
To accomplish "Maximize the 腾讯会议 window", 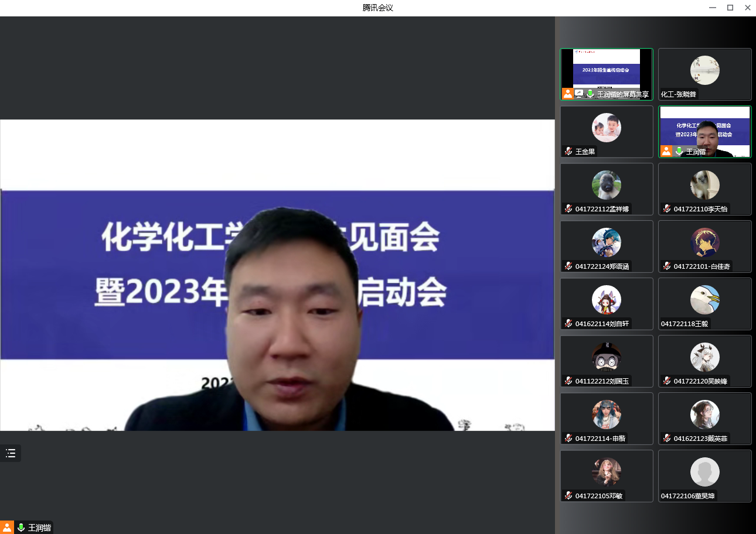I will click(x=730, y=8).
